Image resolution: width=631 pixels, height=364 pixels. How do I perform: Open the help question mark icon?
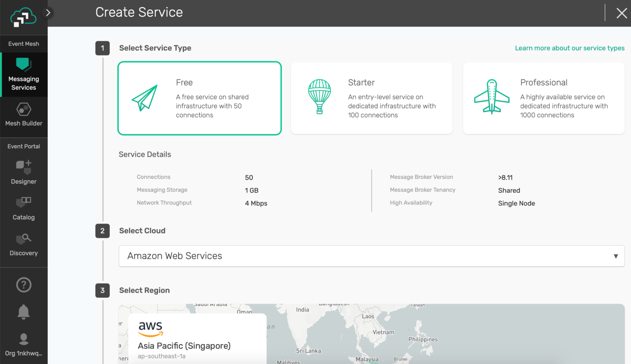(24, 285)
